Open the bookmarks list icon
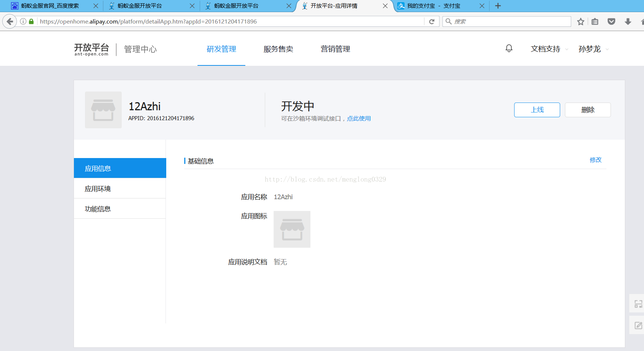The image size is (644, 351). point(595,21)
